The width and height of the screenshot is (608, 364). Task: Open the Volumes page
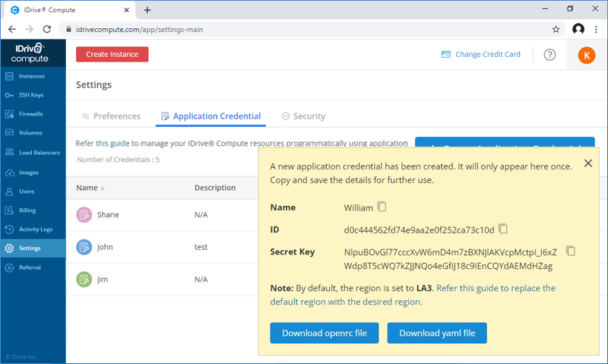pos(33,132)
